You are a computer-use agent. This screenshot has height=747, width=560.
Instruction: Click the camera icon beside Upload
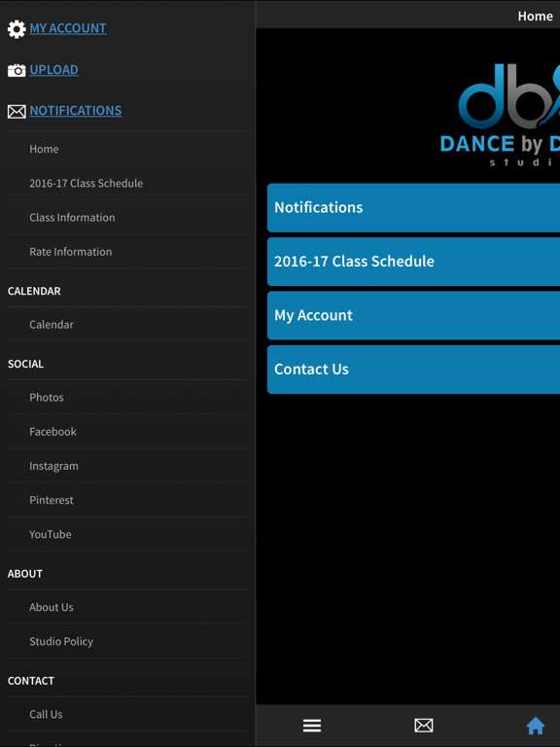tap(17, 70)
